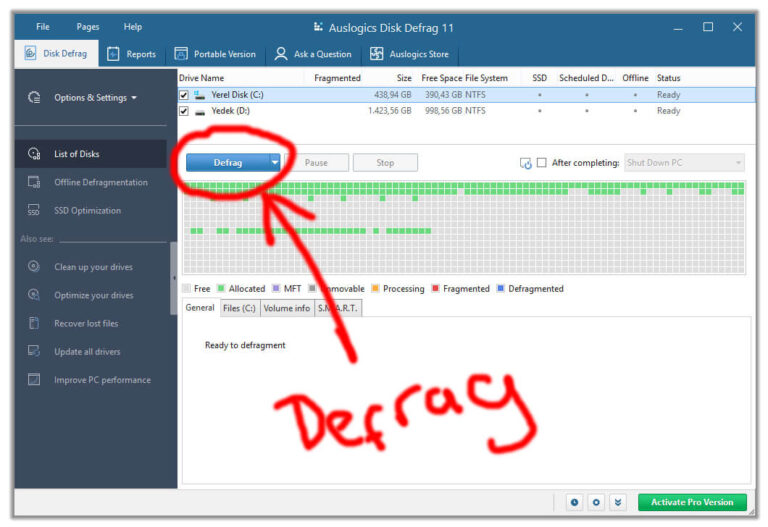The height and width of the screenshot is (527, 768).
Task: Open the Portable Version tab
Action: (216, 54)
